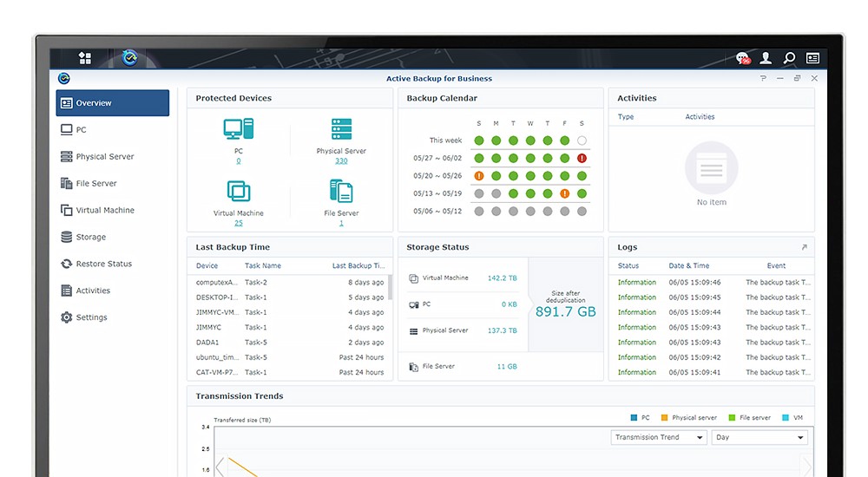Open the DSM main menu grid icon

tap(85, 58)
